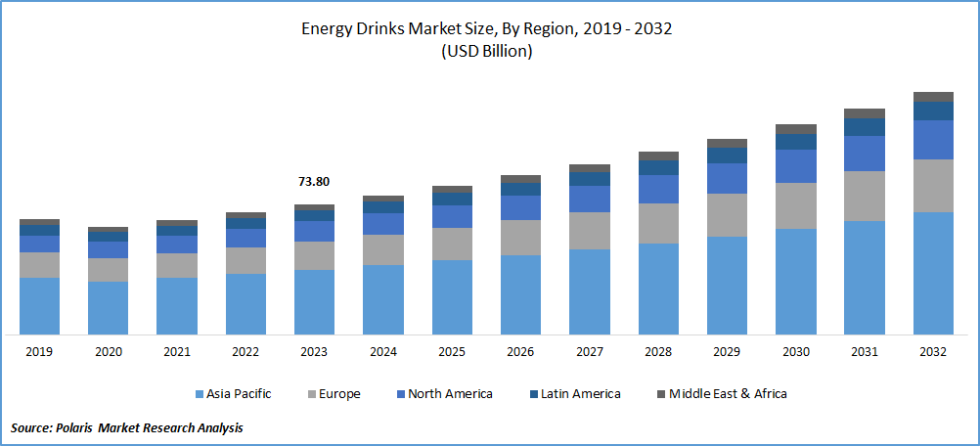980x446 pixels.
Task: Select the 'Middle East & Africa' legend label
Action: [728, 394]
